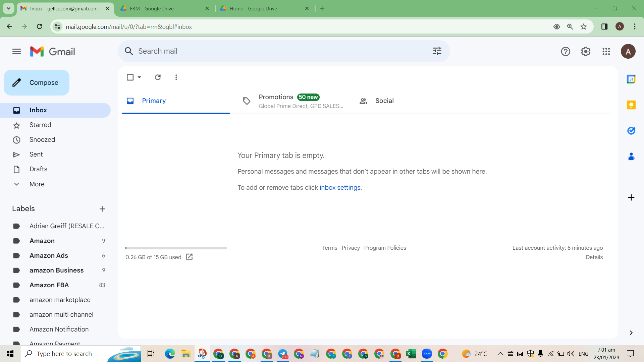
Task: Open the Privacy link
Action: tap(351, 248)
